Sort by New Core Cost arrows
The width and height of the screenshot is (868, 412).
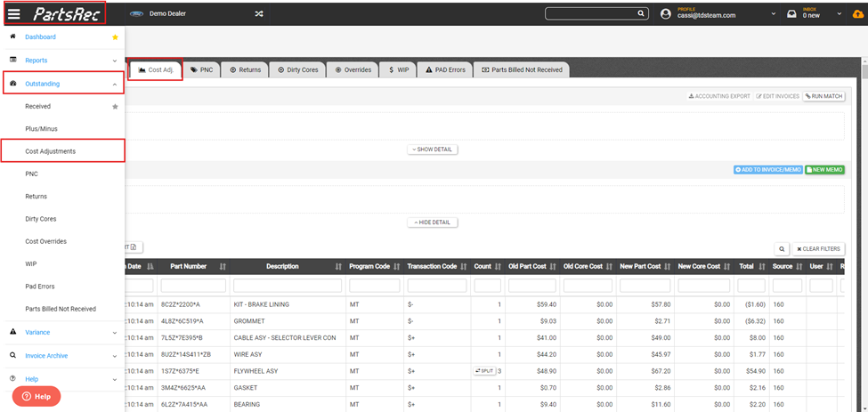pyautogui.click(x=726, y=267)
